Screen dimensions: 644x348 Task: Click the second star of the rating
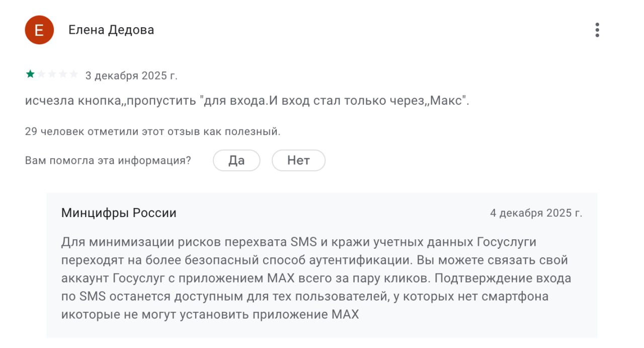(x=41, y=74)
